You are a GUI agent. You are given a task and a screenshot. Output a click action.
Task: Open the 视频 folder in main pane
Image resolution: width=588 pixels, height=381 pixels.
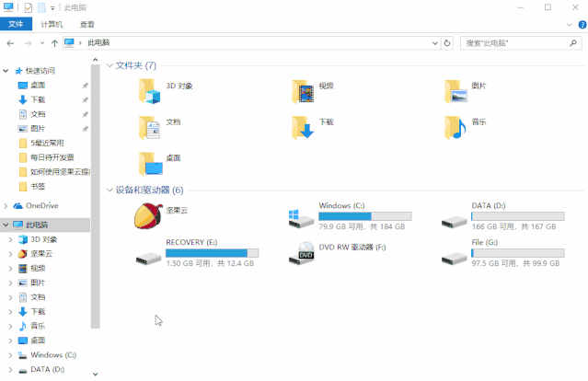[303, 91]
